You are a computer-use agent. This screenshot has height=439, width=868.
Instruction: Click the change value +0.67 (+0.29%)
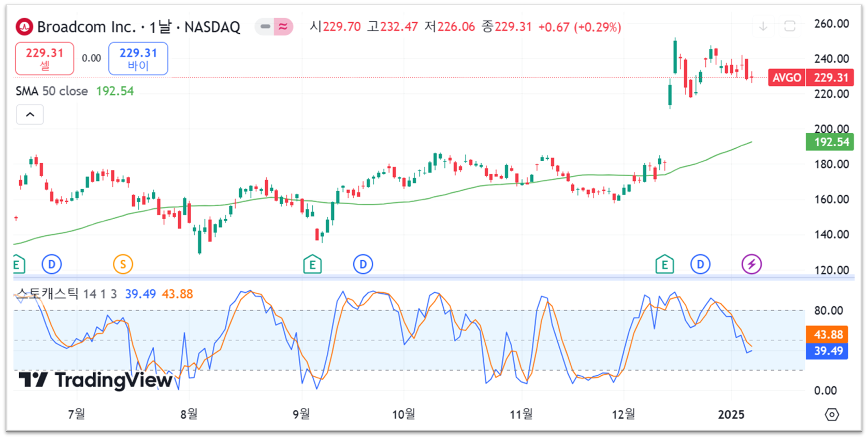pyautogui.click(x=580, y=27)
